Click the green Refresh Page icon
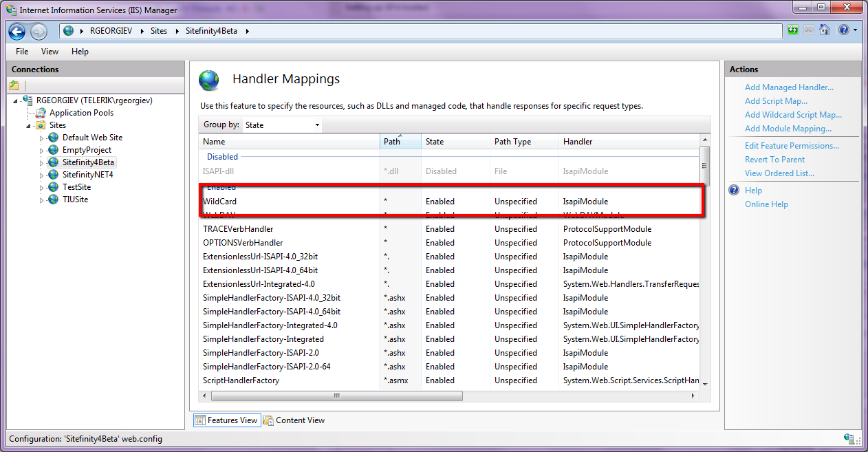 tap(793, 30)
